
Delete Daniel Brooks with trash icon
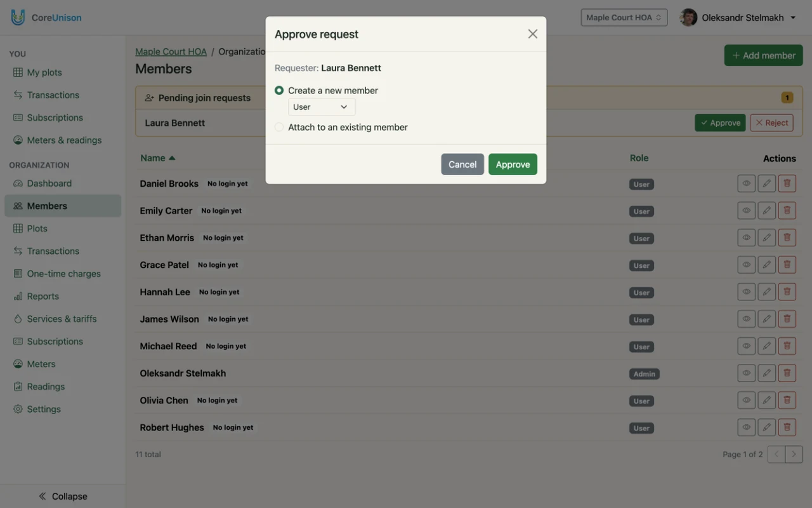coord(787,184)
